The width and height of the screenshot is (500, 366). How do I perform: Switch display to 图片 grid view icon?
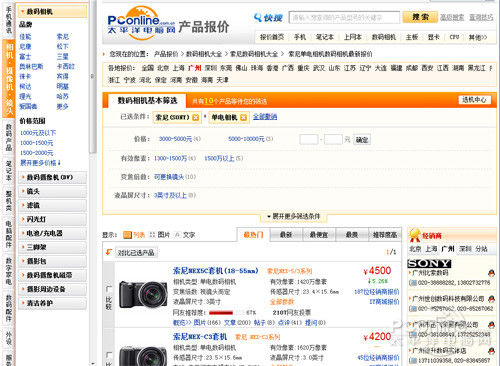(x=152, y=235)
